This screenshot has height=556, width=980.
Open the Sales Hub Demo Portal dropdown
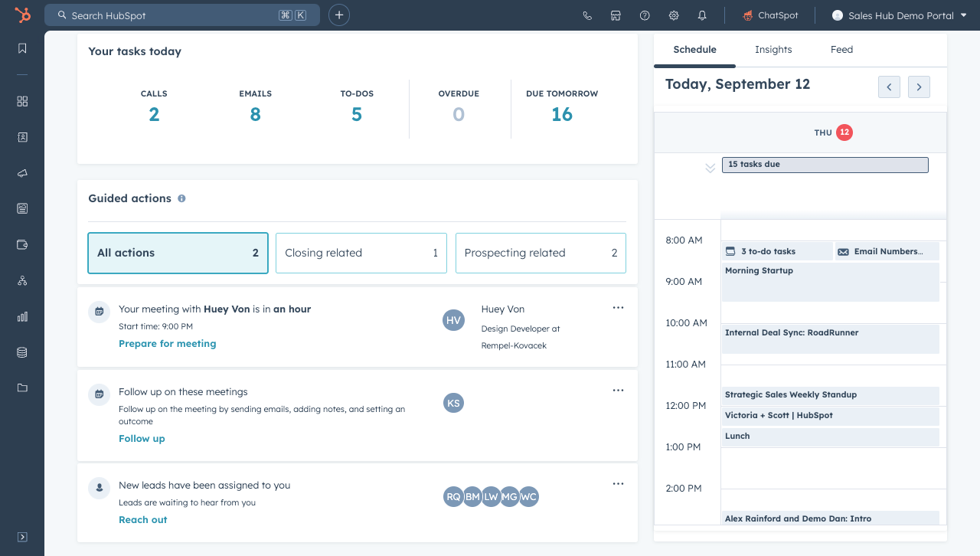(897, 15)
